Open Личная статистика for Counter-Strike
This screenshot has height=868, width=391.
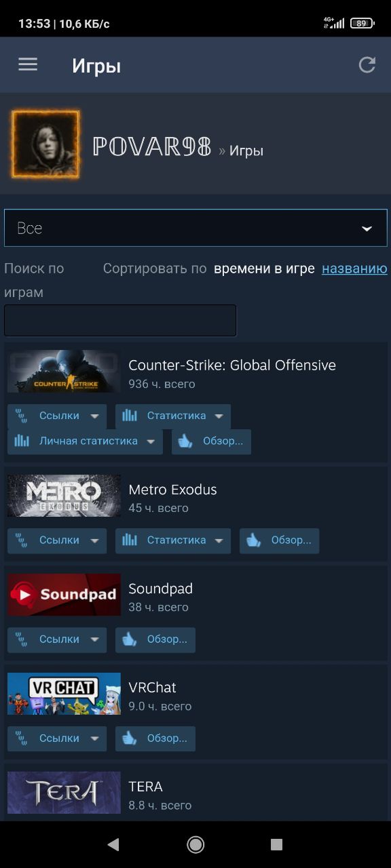[85, 441]
